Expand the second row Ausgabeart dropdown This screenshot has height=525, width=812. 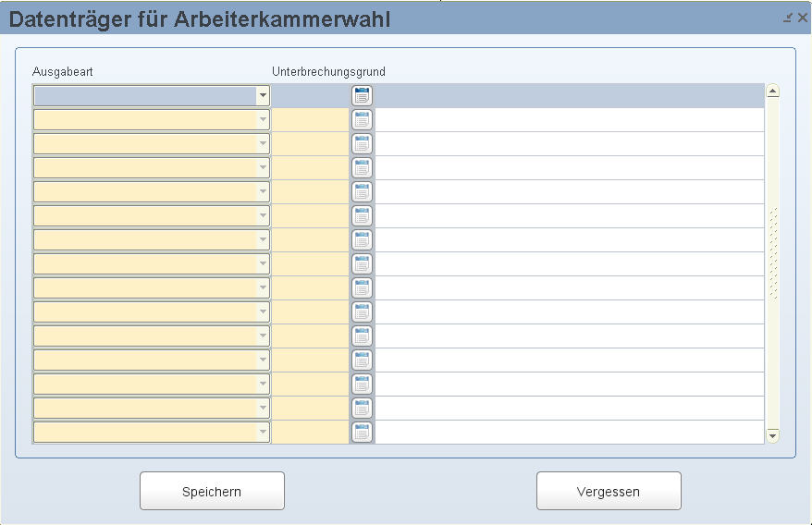[263, 119]
